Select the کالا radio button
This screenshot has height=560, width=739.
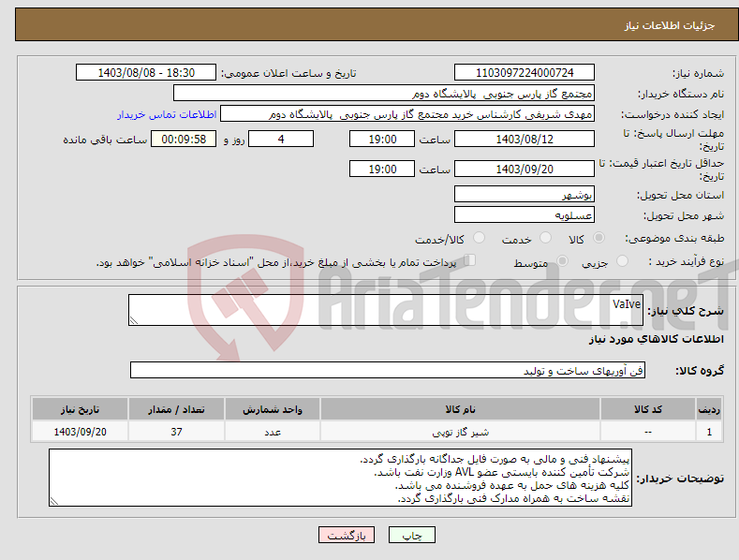point(599,238)
